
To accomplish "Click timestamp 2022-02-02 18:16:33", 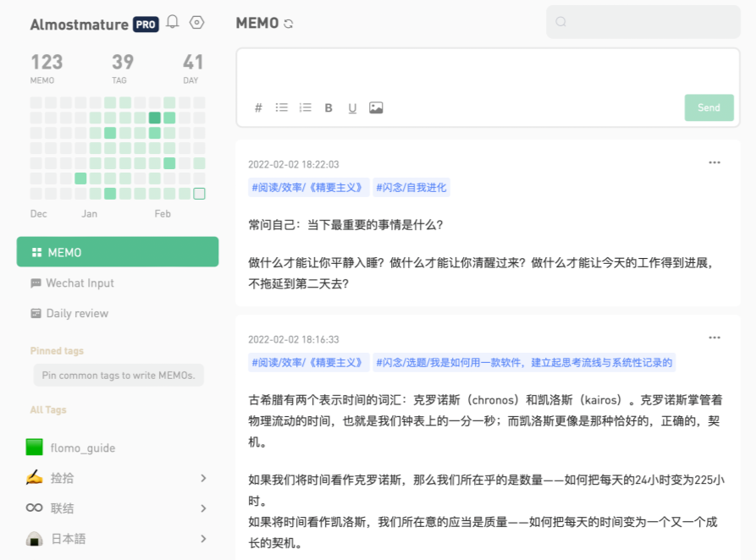I will [x=294, y=339].
